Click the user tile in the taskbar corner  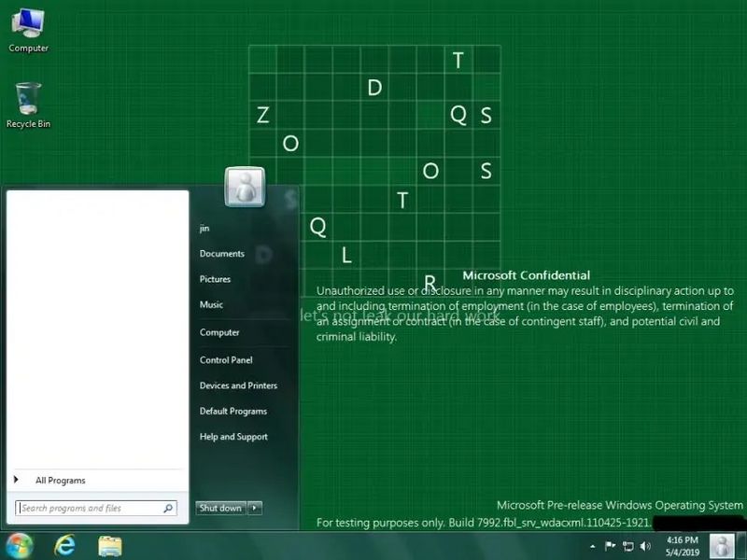click(x=722, y=546)
